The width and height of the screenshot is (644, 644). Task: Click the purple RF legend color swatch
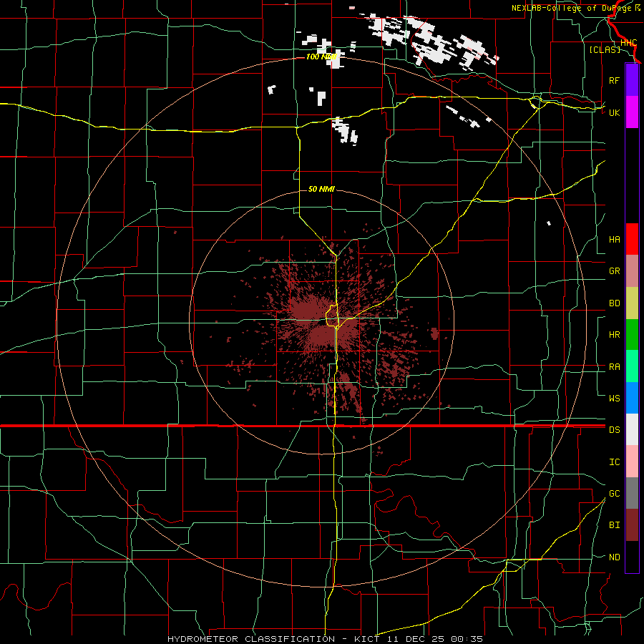(632, 80)
